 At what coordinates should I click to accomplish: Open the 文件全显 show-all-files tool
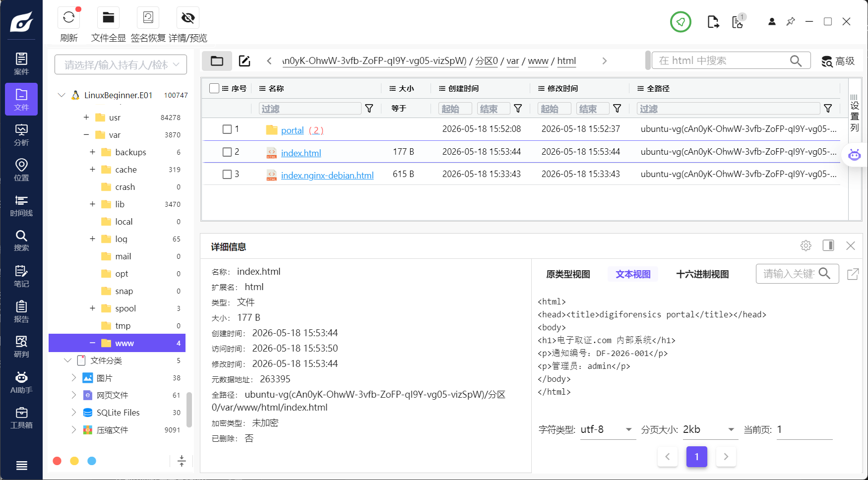point(108,18)
